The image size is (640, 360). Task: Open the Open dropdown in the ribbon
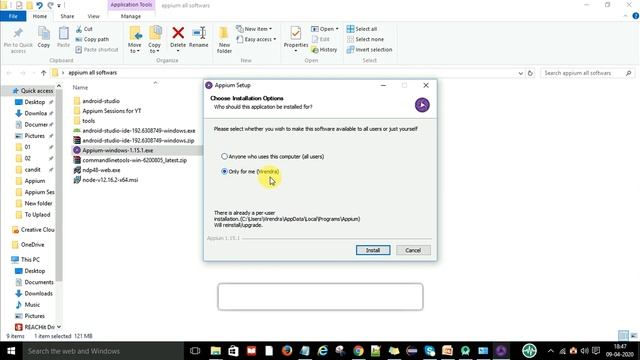click(325, 29)
